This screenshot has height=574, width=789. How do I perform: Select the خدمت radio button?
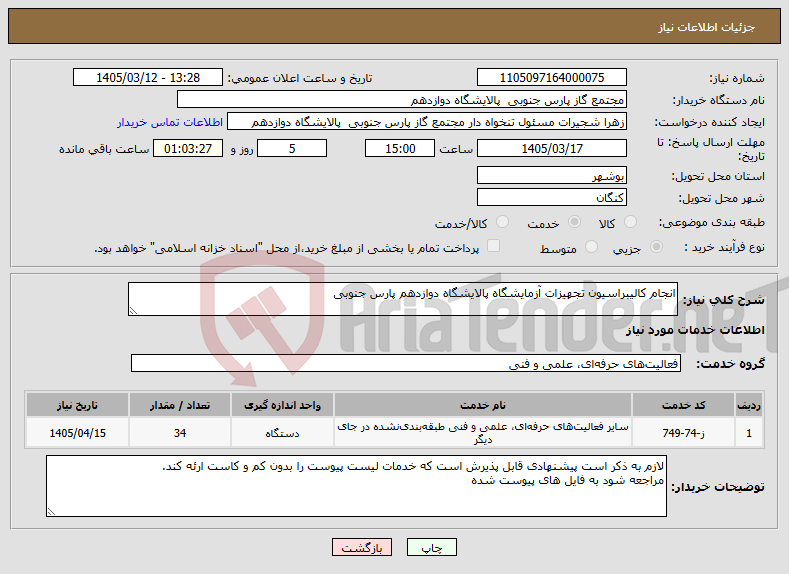click(x=574, y=222)
